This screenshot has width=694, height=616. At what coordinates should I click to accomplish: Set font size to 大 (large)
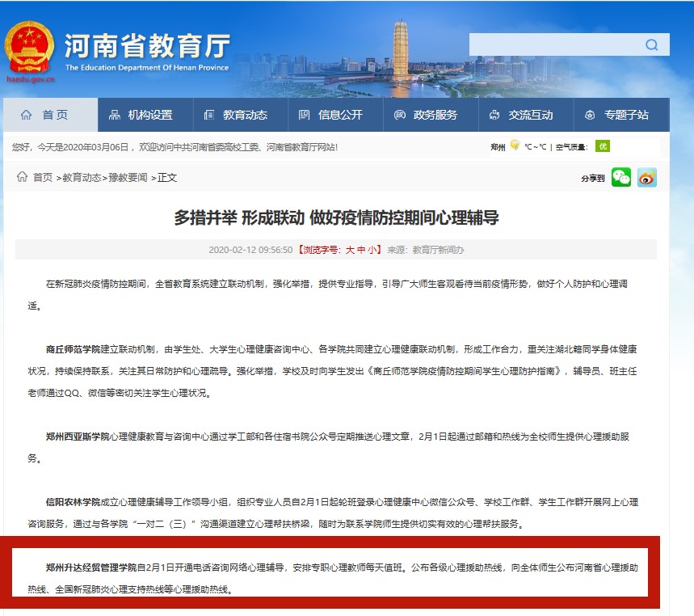pos(350,250)
